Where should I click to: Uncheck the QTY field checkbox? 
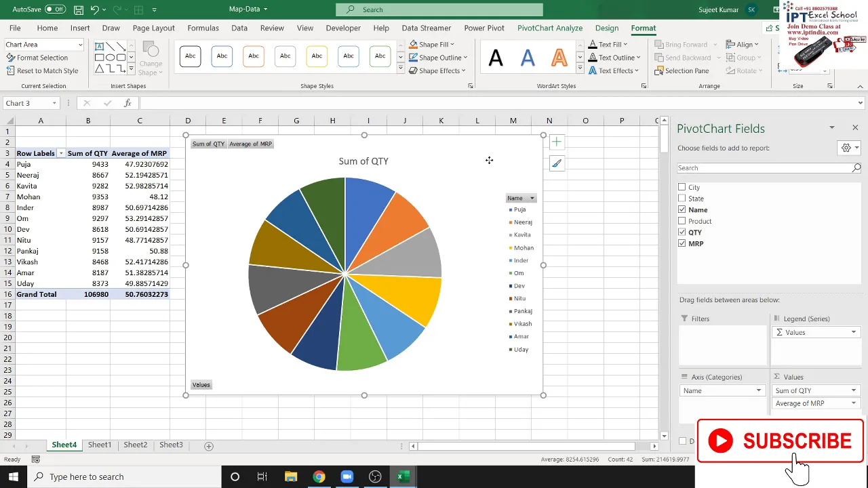point(682,232)
